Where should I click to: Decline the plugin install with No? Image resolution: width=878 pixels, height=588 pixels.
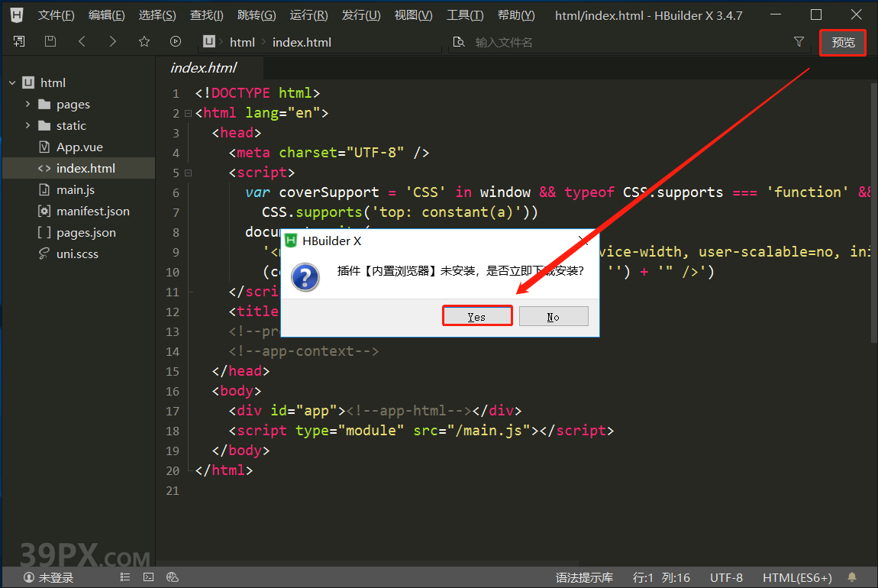coord(554,316)
